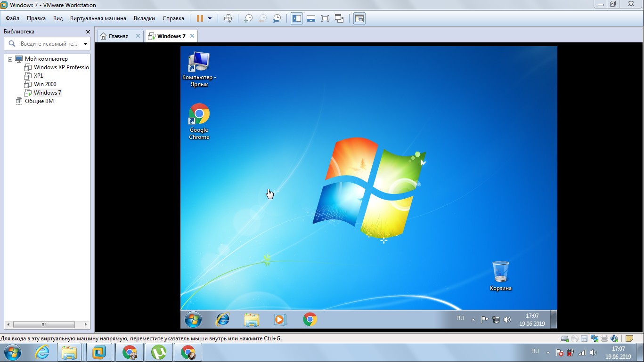Open uTorrent on the host taskbar

pyautogui.click(x=158, y=352)
